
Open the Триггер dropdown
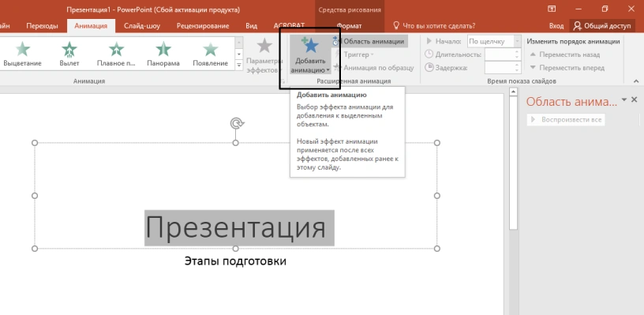[354, 54]
